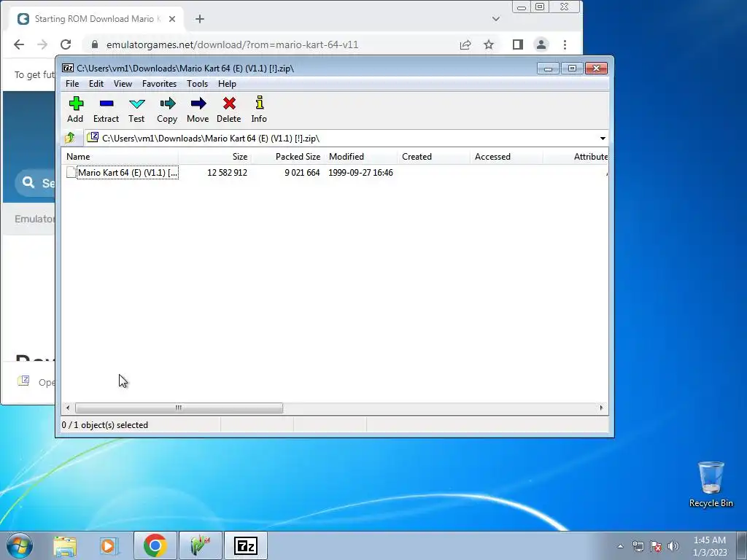
Task: Bookmark this page with the star icon
Action: pos(489,44)
